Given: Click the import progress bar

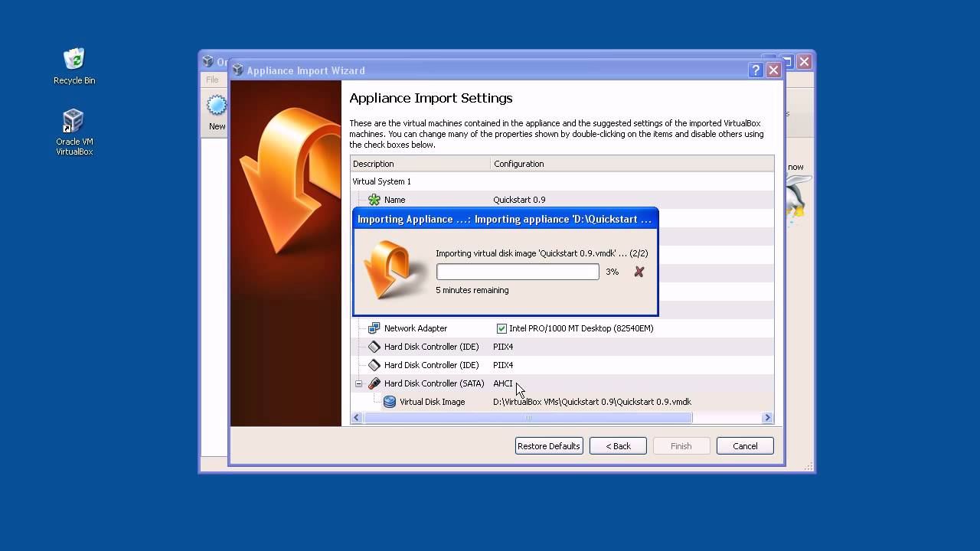Looking at the screenshot, I should pos(518,272).
